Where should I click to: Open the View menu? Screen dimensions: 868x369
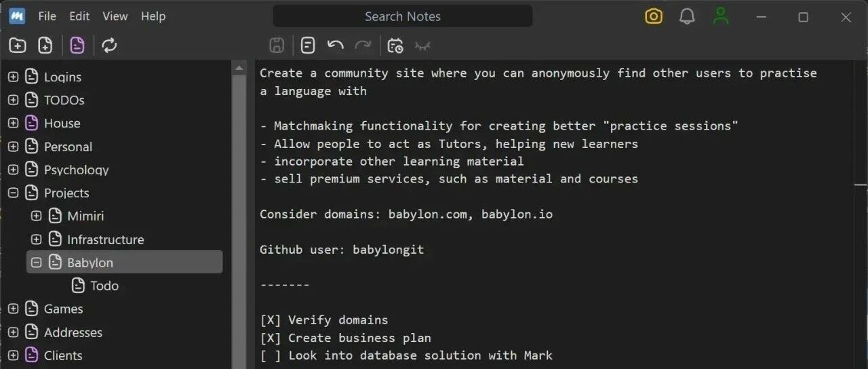tap(115, 16)
